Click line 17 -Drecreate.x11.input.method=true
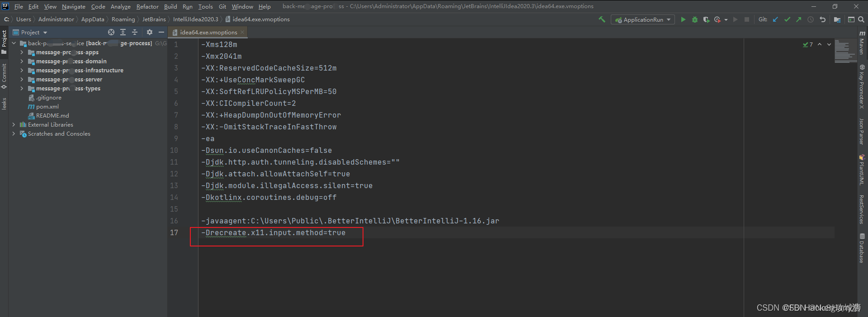 [273, 232]
